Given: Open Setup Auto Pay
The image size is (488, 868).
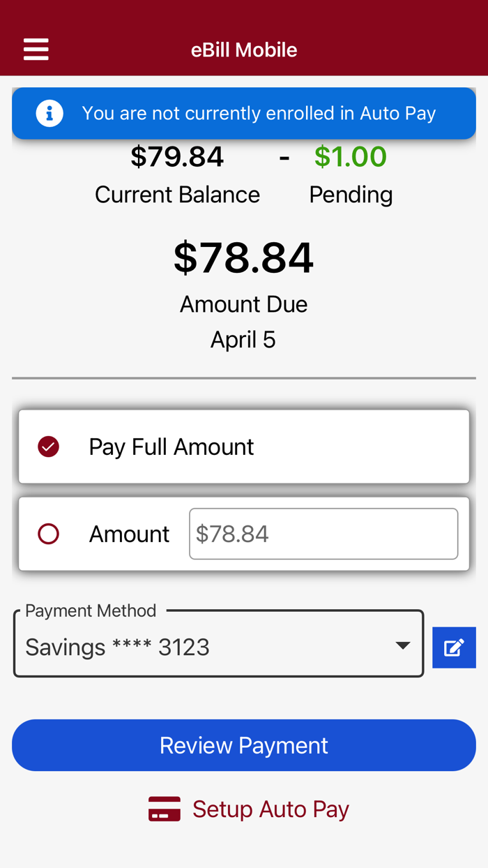Looking at the screenshot, I should tap(270, 808).
